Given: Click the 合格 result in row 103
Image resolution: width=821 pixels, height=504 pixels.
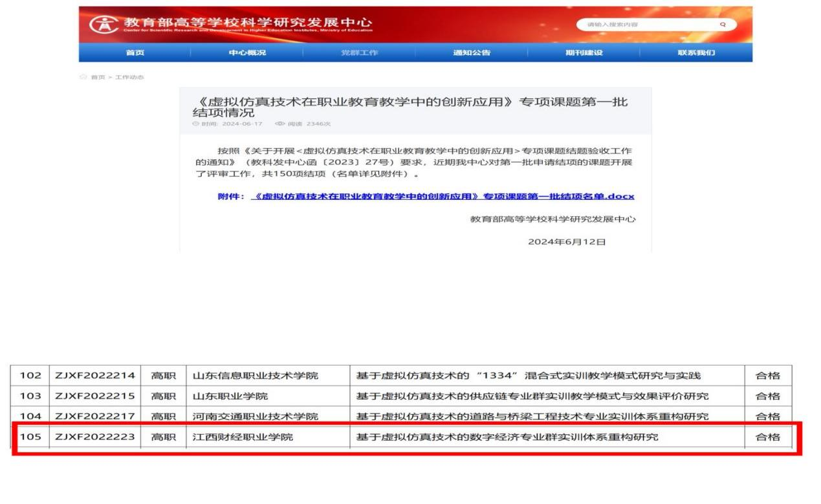Looking at the screenshot, I should coord(768,396).
